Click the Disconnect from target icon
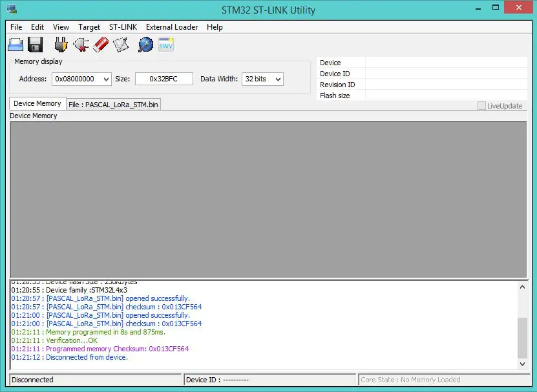Viewport: 537px width, 392px height. point(81,45)
